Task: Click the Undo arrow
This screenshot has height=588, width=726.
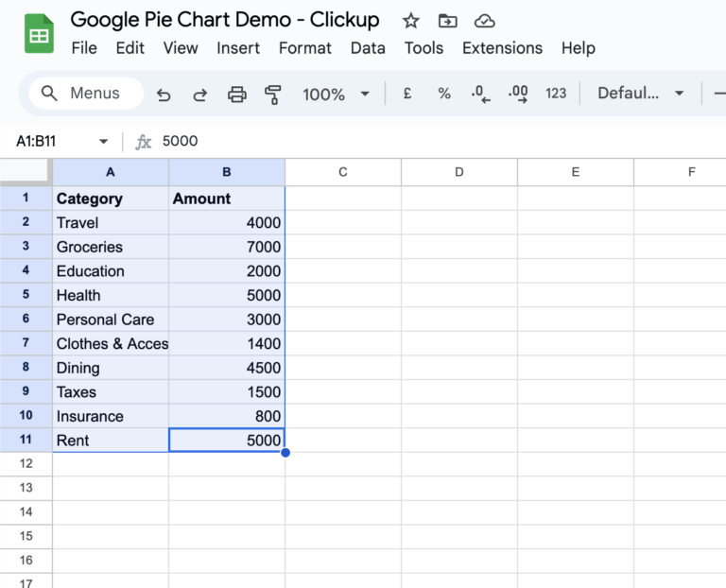Action: coord(164,94)
